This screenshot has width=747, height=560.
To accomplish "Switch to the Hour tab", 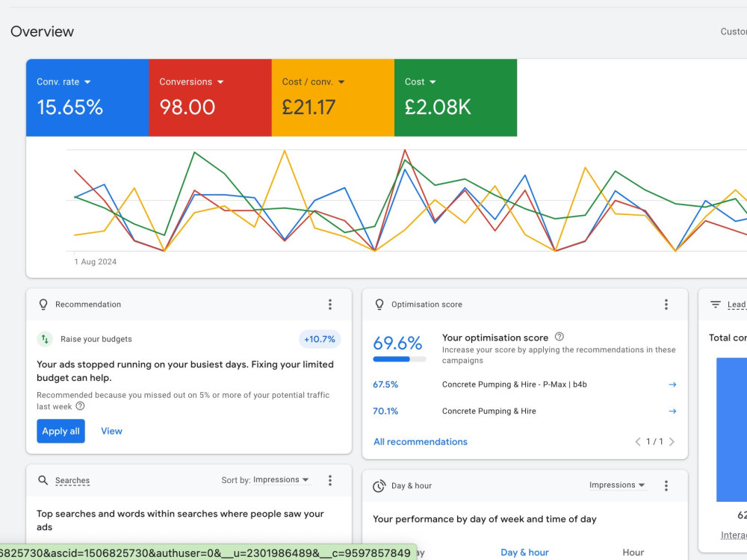I will pos(633,553).
